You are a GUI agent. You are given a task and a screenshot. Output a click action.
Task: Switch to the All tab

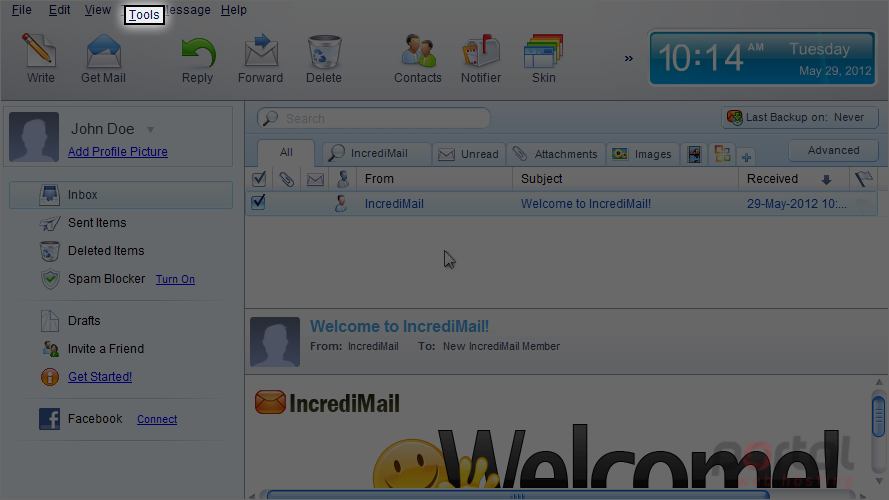[x=286, y=152]
